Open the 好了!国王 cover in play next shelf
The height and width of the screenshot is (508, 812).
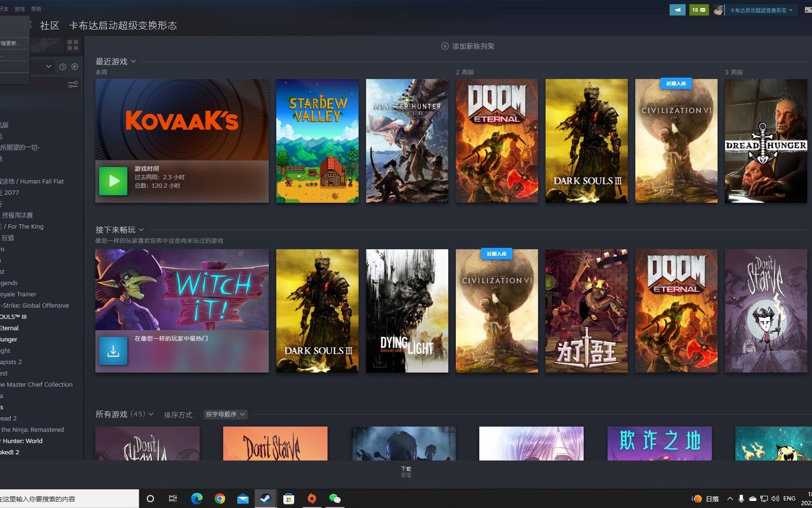click(586, 311)
